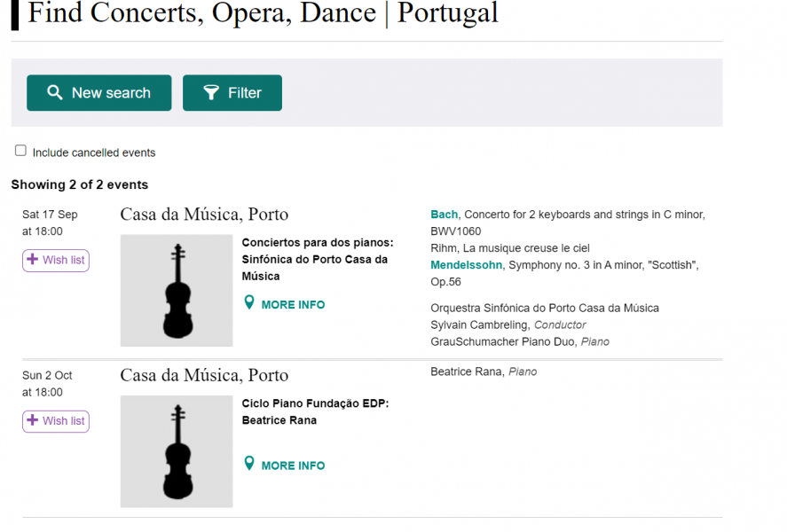This screenshot has height=532, width=787.
Task: Open the first Casa da Música, Porto heading
Action: click(x=204, y=215)
